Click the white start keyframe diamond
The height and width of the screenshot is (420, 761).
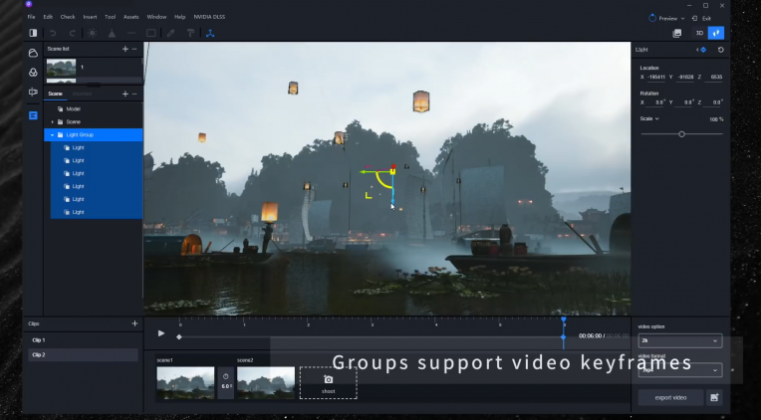(x=179, y=337)
